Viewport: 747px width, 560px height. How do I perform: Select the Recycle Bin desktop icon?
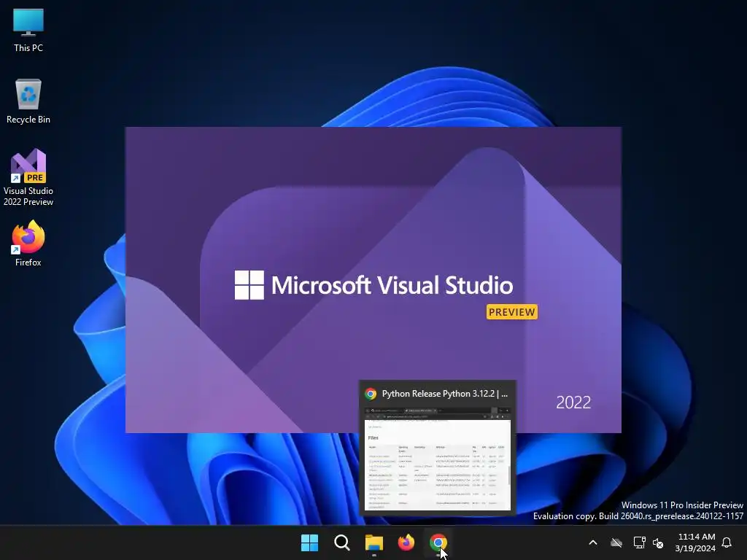point(28,101)
